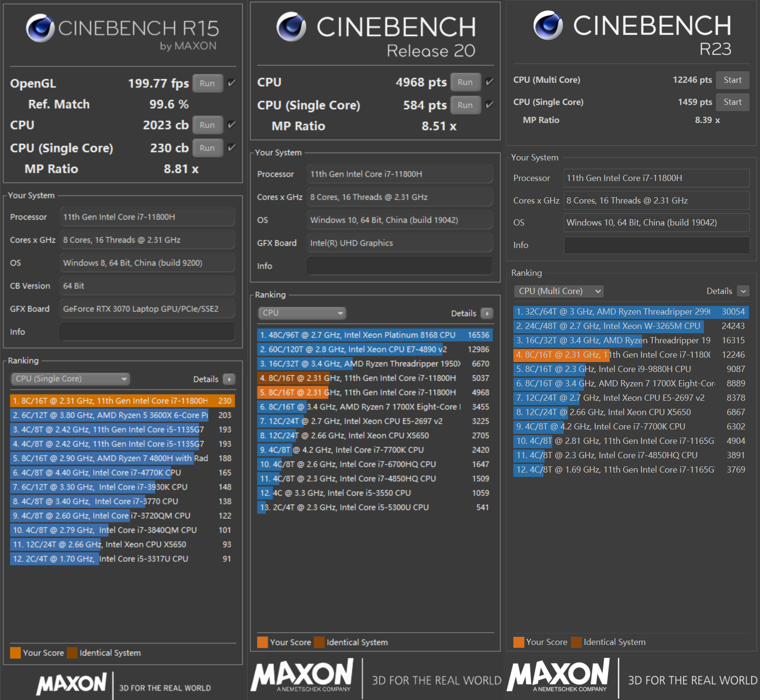Select the Intel Core i5-3317U row in R15 ranking
760x700 pixels.
point(123,559)
